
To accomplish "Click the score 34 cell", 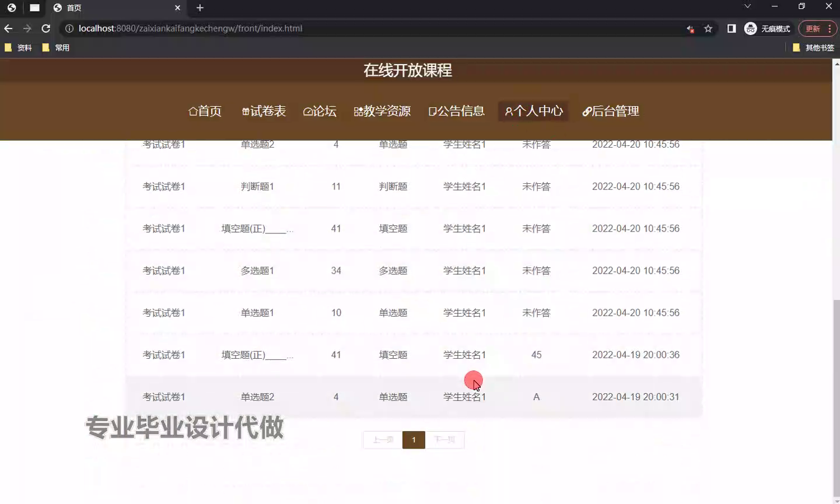I will [336, 271].
